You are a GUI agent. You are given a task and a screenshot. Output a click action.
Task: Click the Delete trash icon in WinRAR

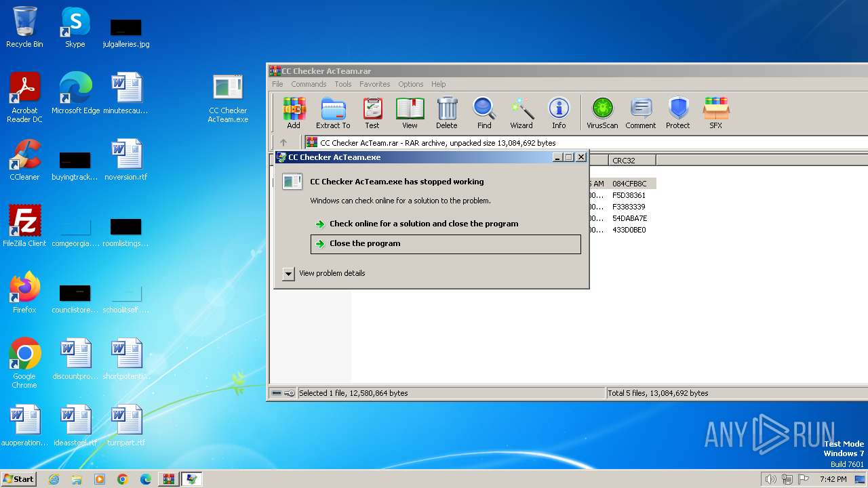(x=446, y=113)
